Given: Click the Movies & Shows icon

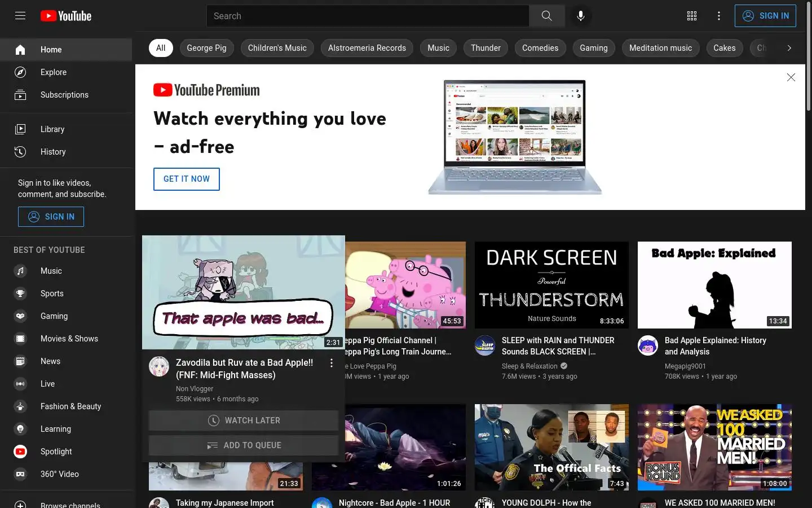Looking at the screenshot, I should tap(20, 339).
